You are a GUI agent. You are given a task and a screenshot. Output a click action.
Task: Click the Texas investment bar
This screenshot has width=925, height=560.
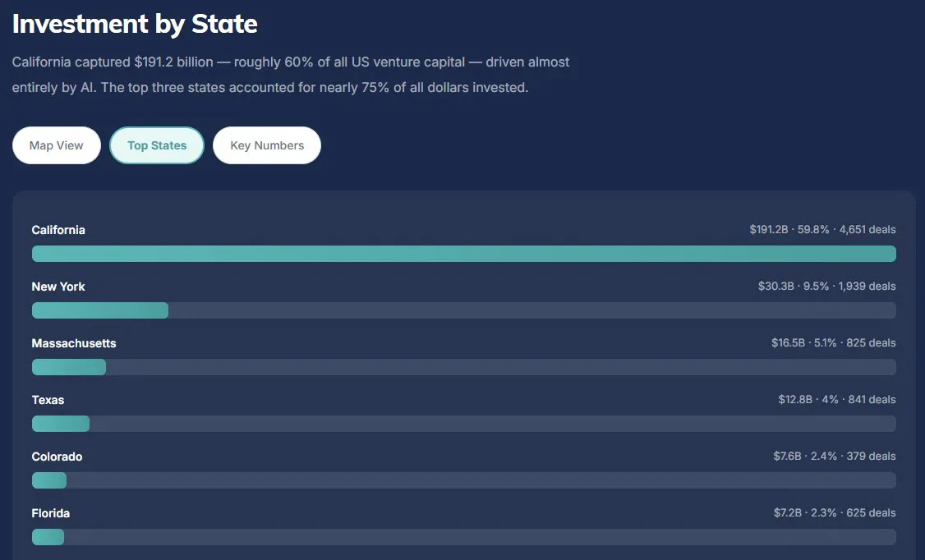463,423
